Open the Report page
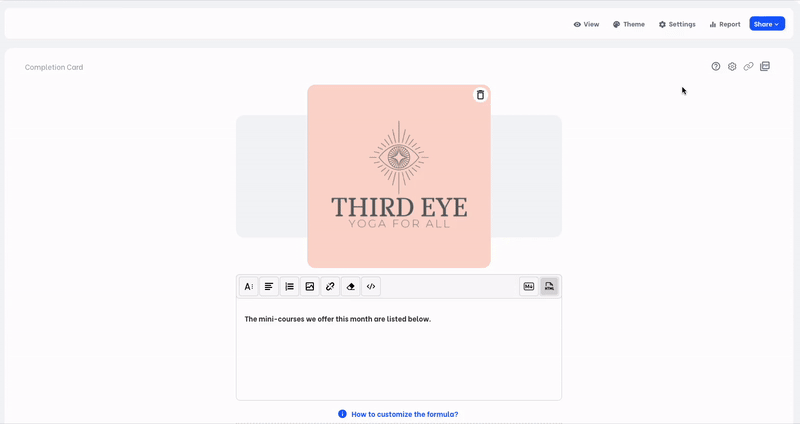The image size is (800, 424). click(724, 24)
